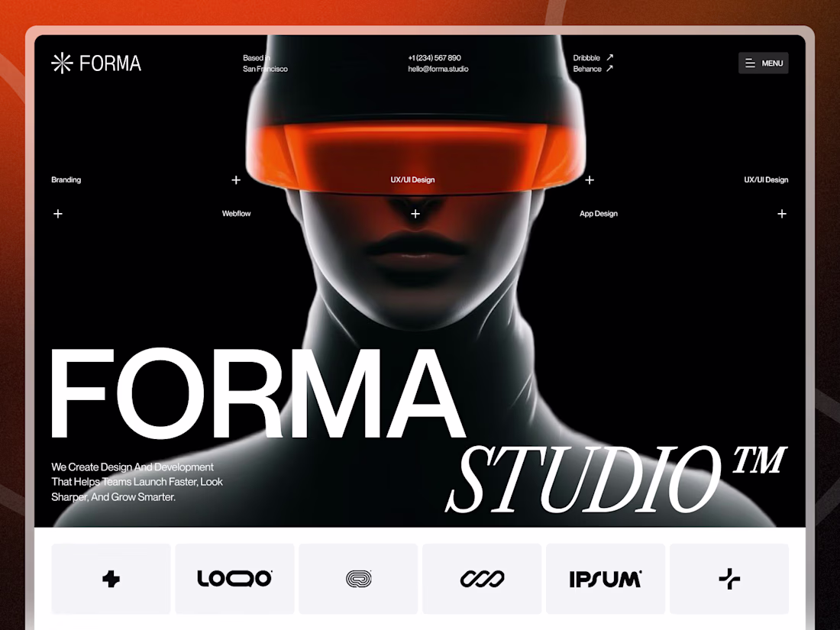
Task: Open the Dribbble link
Action: (x=586, y=58)
